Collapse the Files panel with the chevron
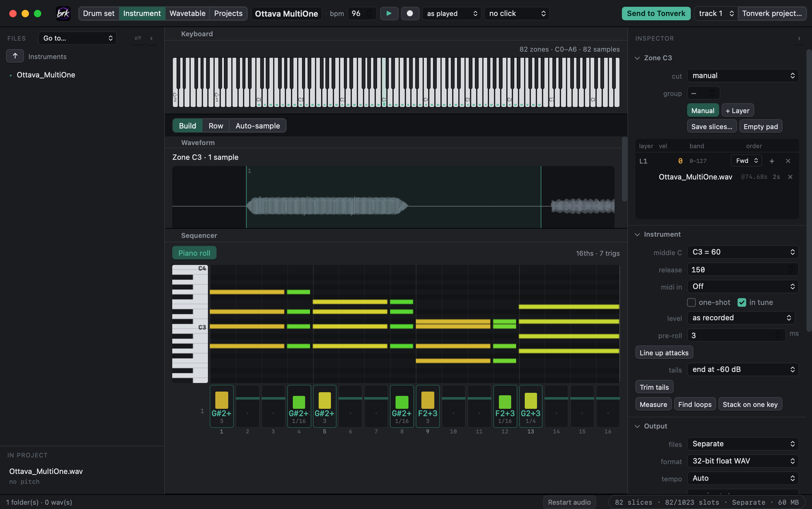The image size is (812, 509). 151,38
